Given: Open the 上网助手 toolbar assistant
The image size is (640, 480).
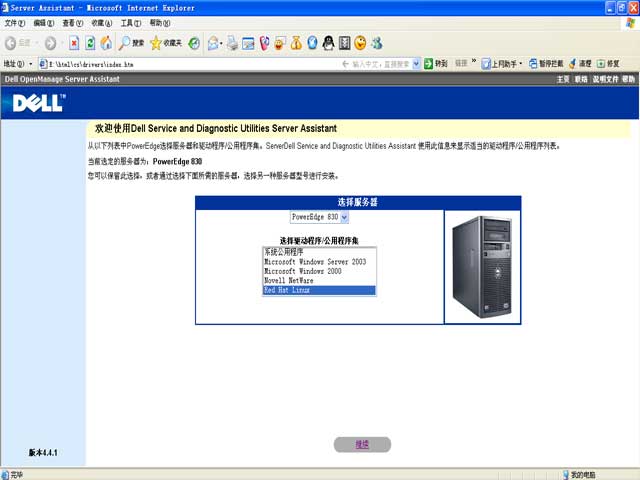Looking at the screenshot, I should point(499,64).
